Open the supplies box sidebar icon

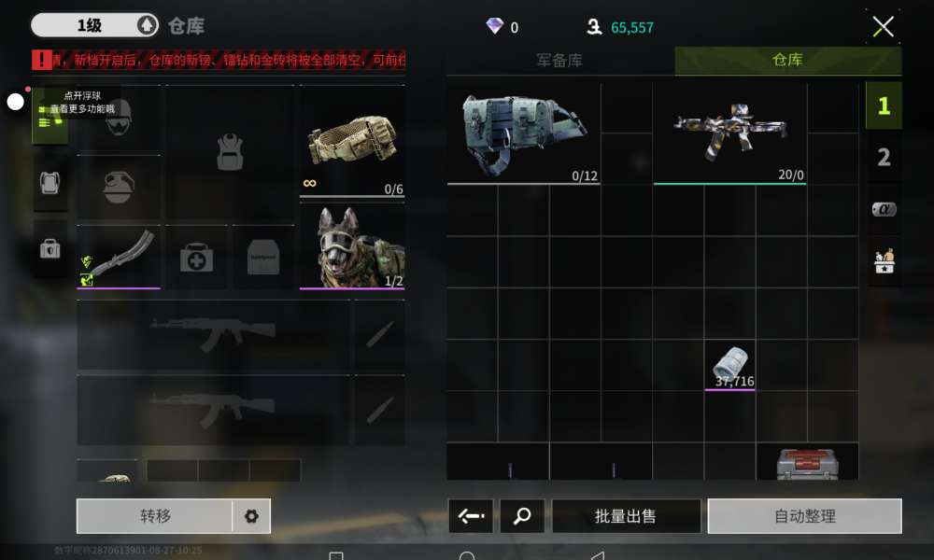point(884,260)
